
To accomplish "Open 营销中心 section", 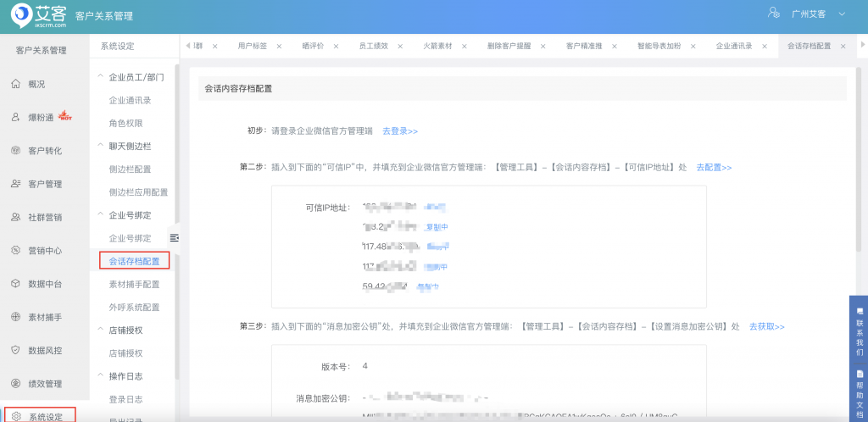I will [45, 251].
